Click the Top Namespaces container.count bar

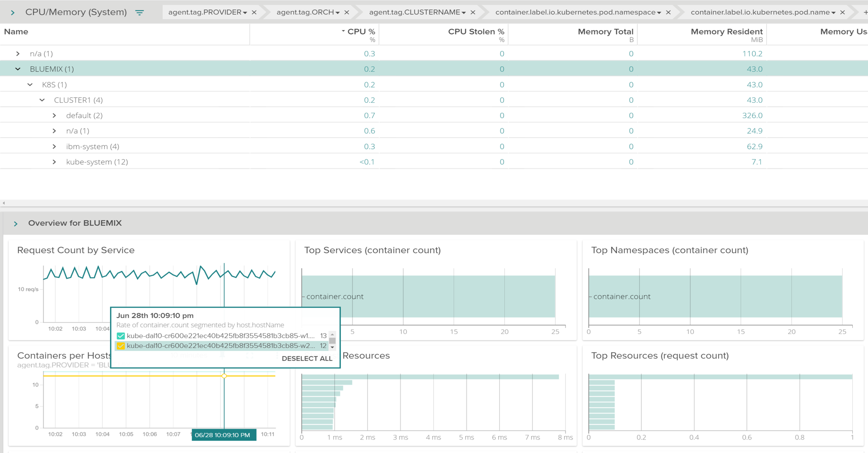tap(715, 296)
